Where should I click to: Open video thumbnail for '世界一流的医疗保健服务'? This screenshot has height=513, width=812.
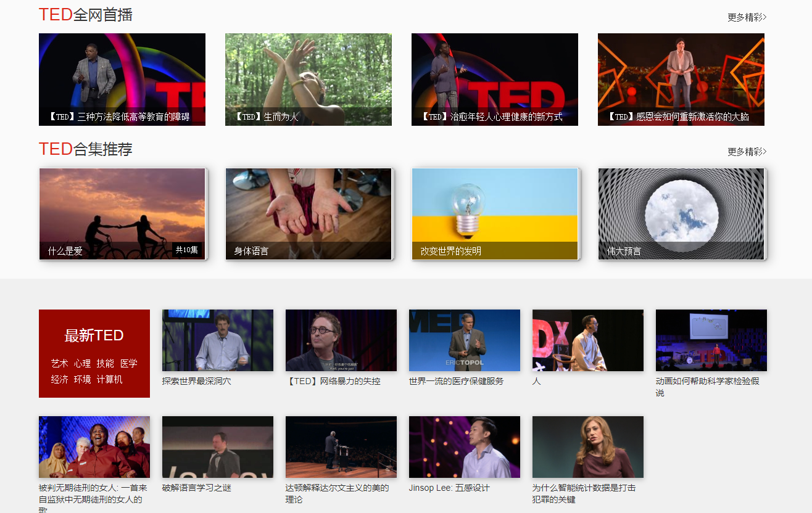(465, 340)
